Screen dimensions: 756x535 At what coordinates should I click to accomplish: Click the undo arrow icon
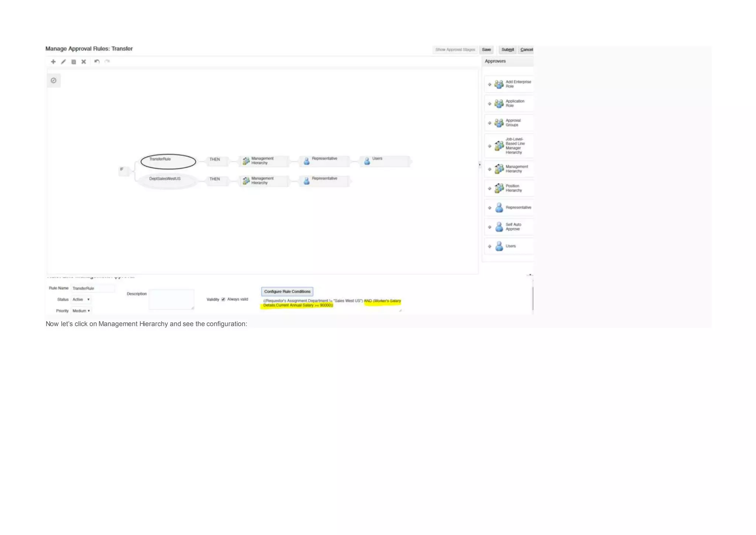(x=97, y=62)
